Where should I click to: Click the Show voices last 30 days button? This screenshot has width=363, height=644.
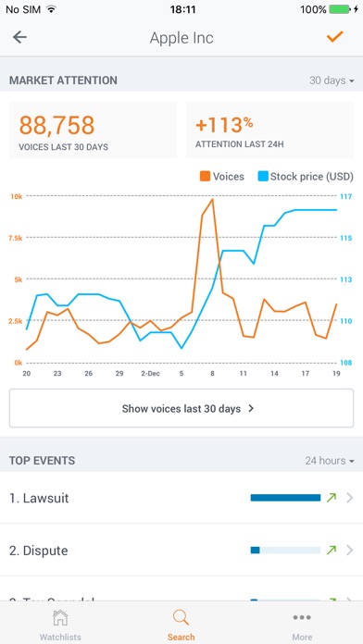(181, 408)
